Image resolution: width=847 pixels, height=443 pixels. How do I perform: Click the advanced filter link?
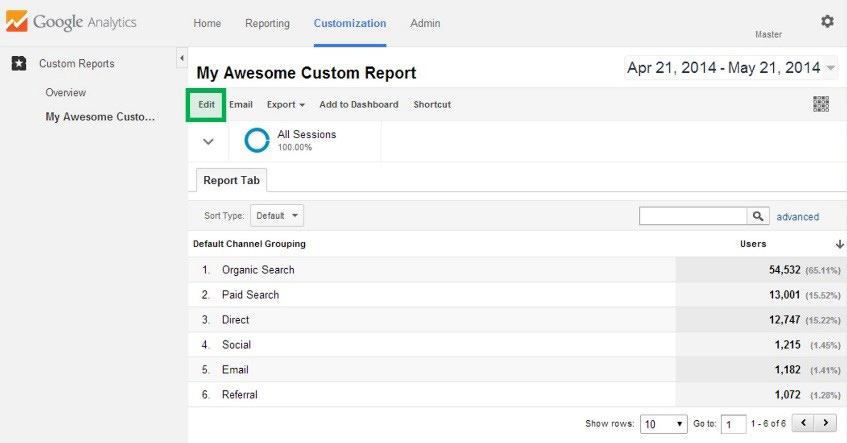pyautogui.click(x=797, y=217)
